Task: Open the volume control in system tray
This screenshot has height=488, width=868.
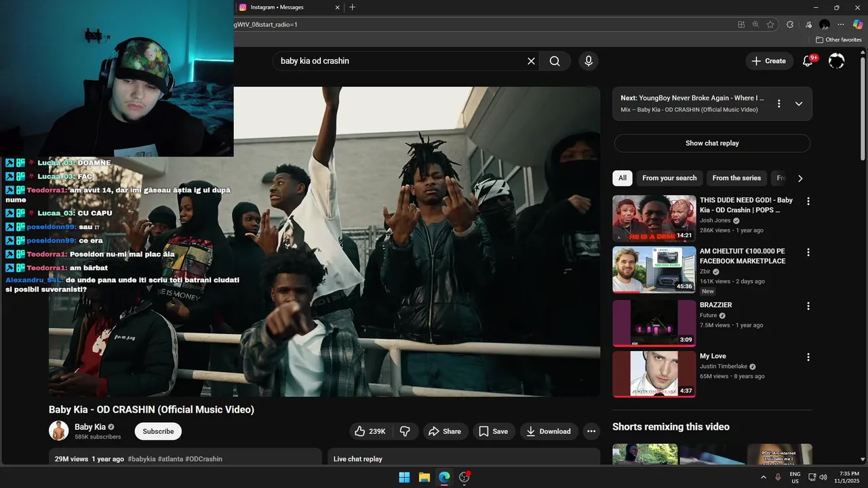Action: click(x=823, y=477)
